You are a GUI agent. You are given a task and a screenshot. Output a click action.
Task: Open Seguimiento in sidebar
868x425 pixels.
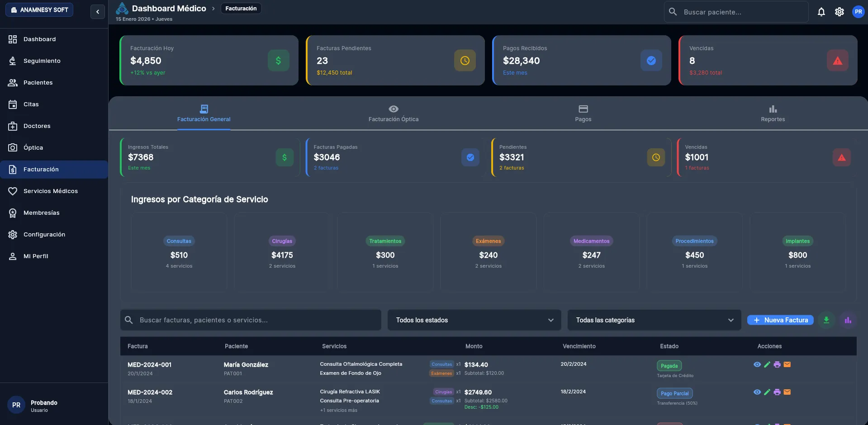[x=54, y=61]
